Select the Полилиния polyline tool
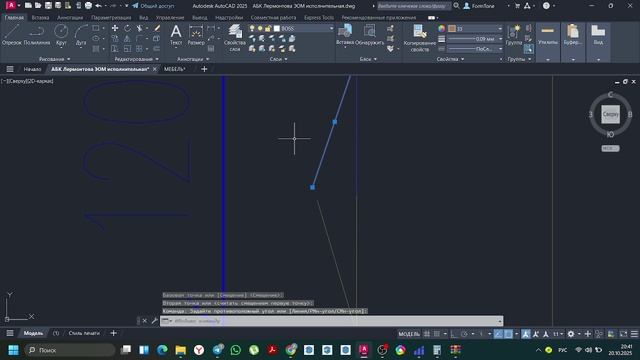 37,34
